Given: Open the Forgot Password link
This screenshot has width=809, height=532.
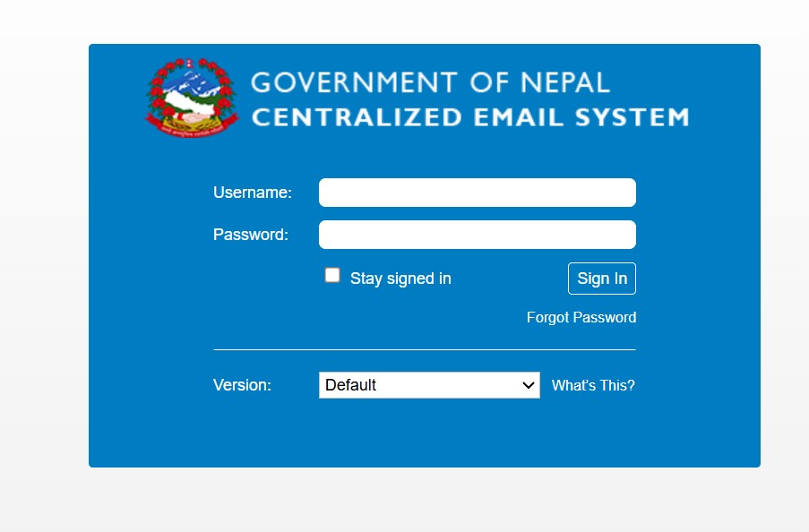Looking at the screenshot, I should [581, 317].
